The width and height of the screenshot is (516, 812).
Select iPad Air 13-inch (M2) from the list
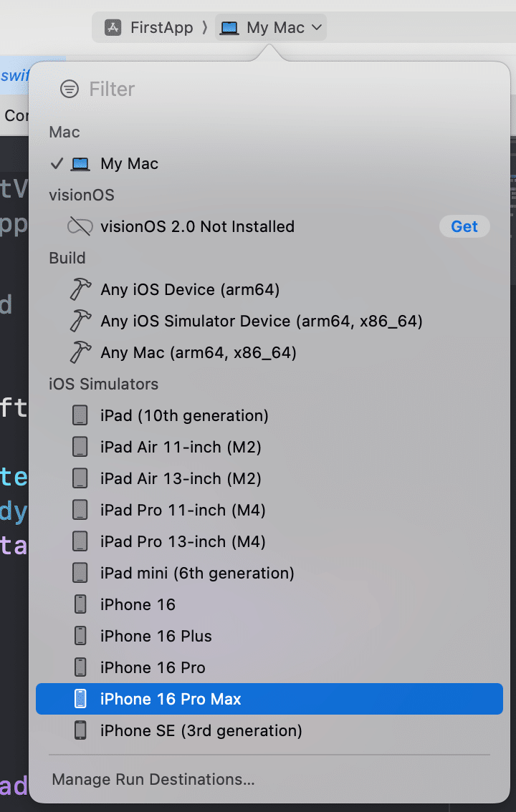pyautogui.click(x=178, y=478)
